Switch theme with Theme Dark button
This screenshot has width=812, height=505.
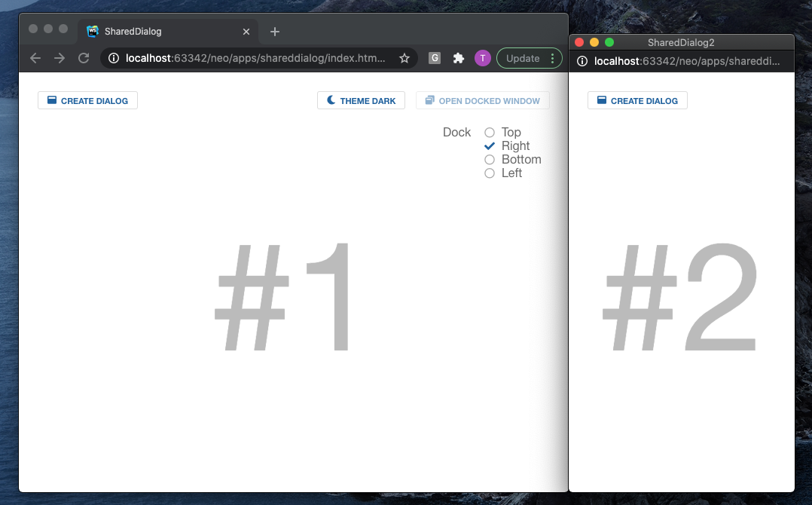[x=361, y=100]
